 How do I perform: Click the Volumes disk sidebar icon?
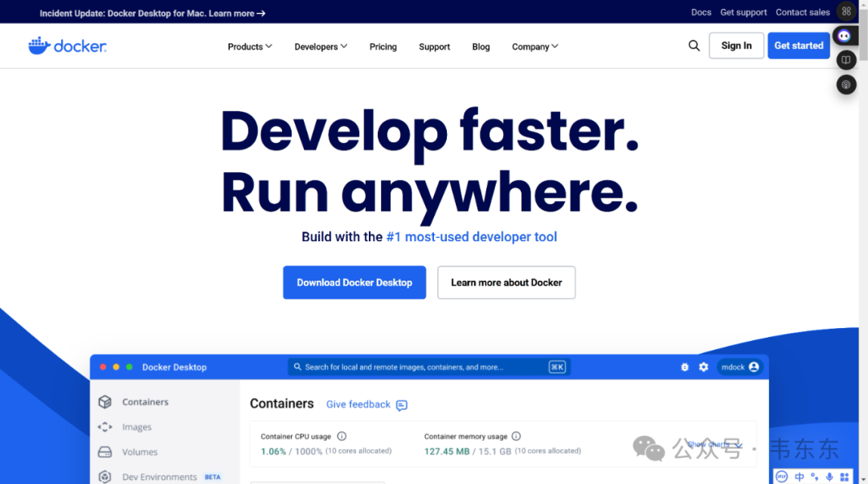[x=105, y=452]
